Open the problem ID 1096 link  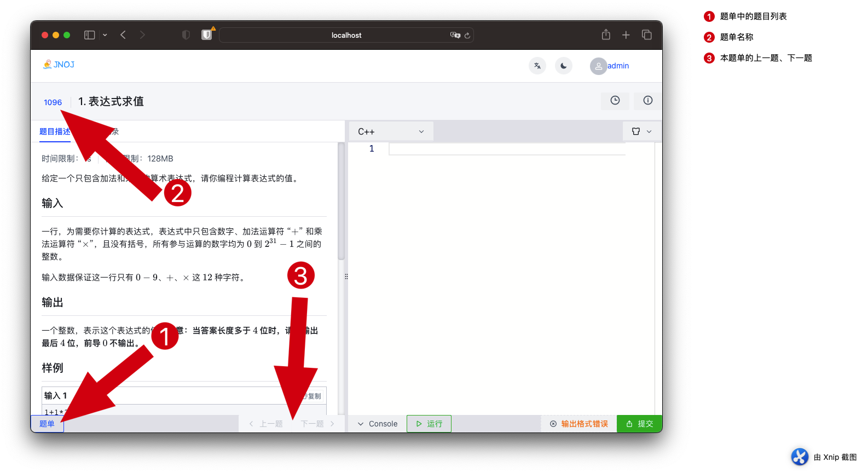53,102
